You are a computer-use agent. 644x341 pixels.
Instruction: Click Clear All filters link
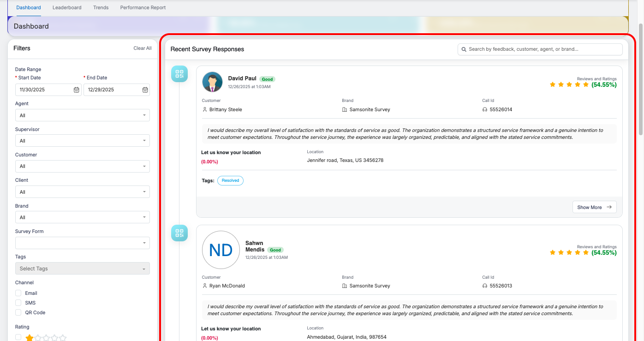pyautogui.click(x=143, y=48)
